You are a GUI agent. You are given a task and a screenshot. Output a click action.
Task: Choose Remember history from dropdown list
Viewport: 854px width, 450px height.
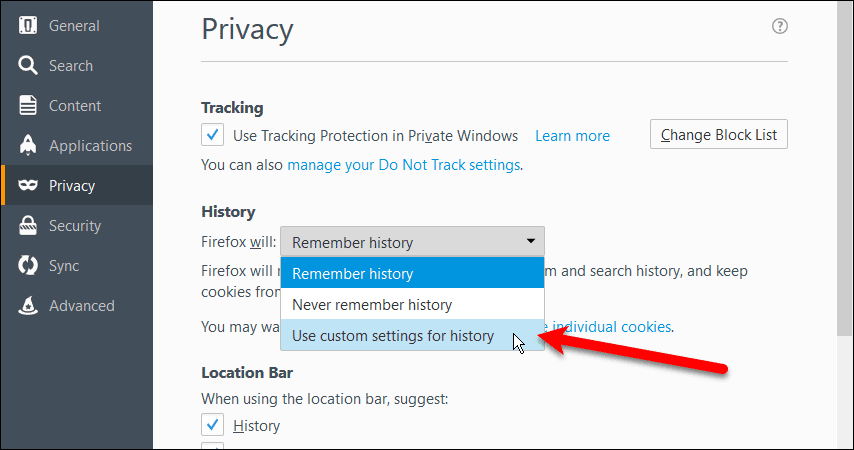coord(412,273)
